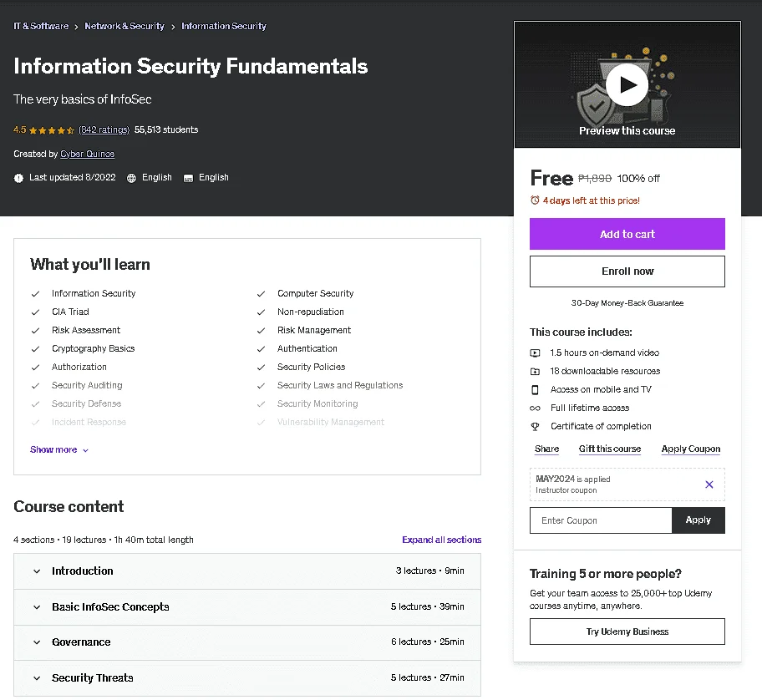This screenshot has height=700, width=762.
Task: Click checkmark icon next to Cryptography Basics
Action: (35, 349)
